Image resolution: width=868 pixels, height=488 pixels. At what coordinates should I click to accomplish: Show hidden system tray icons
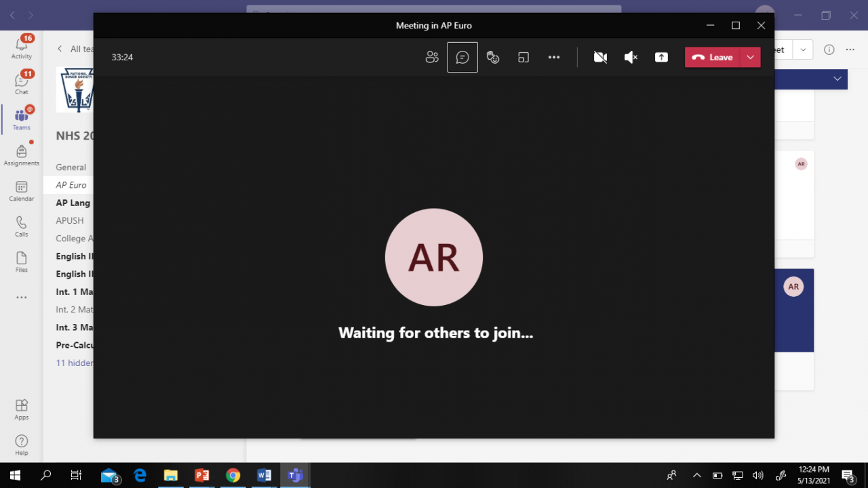(696, 475)
